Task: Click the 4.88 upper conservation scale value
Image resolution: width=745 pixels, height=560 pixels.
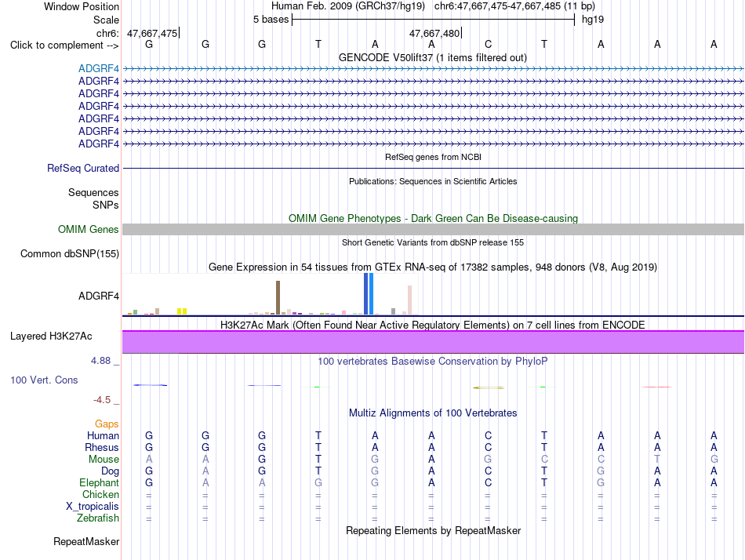Action: pyautogui.click(x=100, y=361)
